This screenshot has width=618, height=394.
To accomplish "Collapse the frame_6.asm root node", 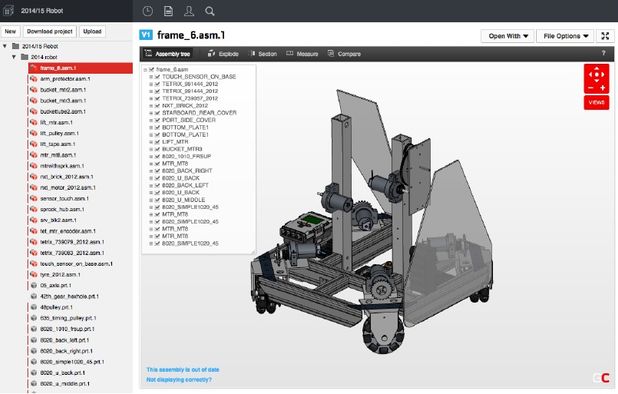I will click(x=145, y=70).
